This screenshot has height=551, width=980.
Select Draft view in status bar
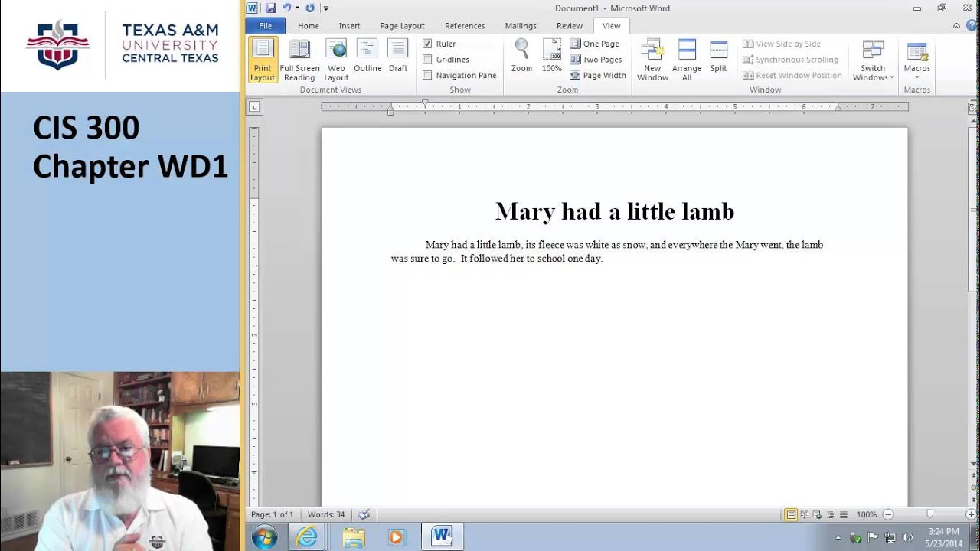(844, 515)
